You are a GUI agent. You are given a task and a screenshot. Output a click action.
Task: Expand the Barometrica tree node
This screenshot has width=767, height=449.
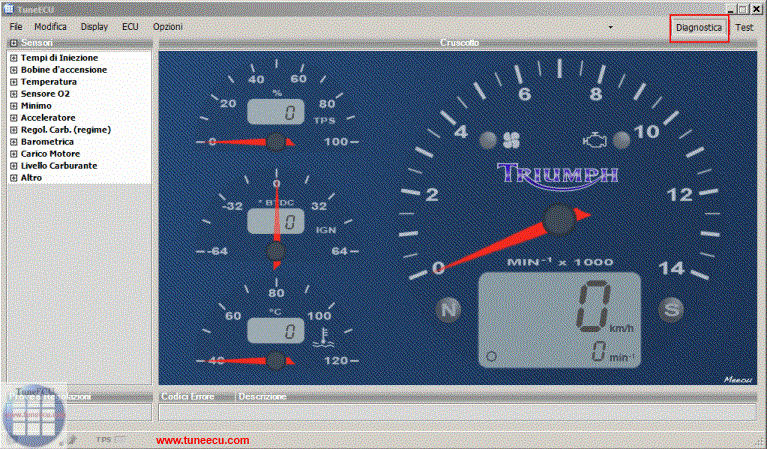point(14,142)
